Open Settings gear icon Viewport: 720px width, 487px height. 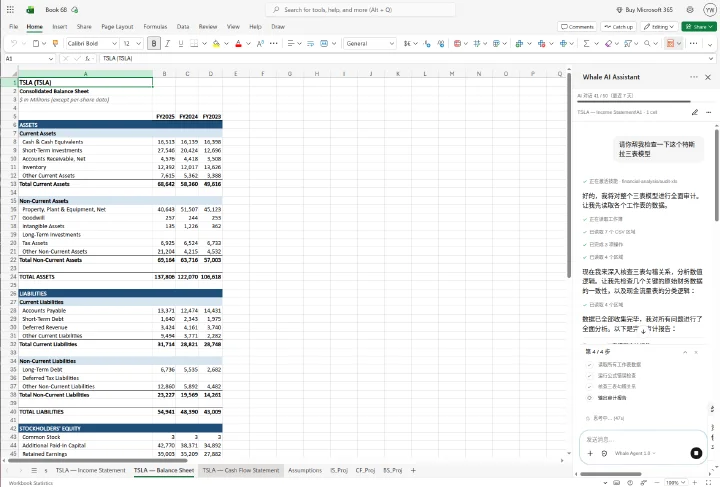click(x=690, y=10)
